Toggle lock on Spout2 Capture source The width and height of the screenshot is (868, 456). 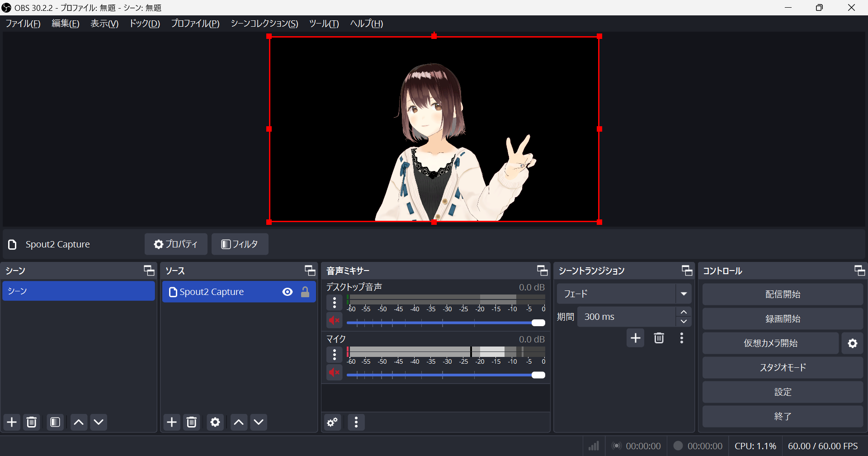coord(305,292)
